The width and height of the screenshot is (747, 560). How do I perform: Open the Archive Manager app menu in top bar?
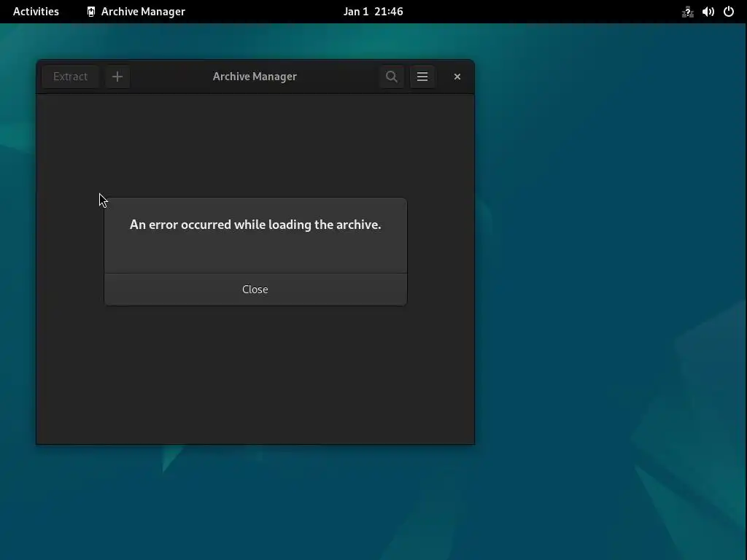click(136, 12)
